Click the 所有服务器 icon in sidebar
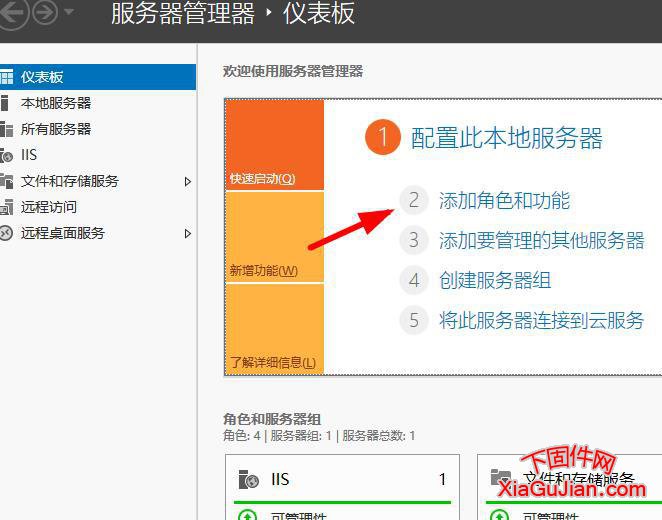The image size is (662, 520). point(6,129)
